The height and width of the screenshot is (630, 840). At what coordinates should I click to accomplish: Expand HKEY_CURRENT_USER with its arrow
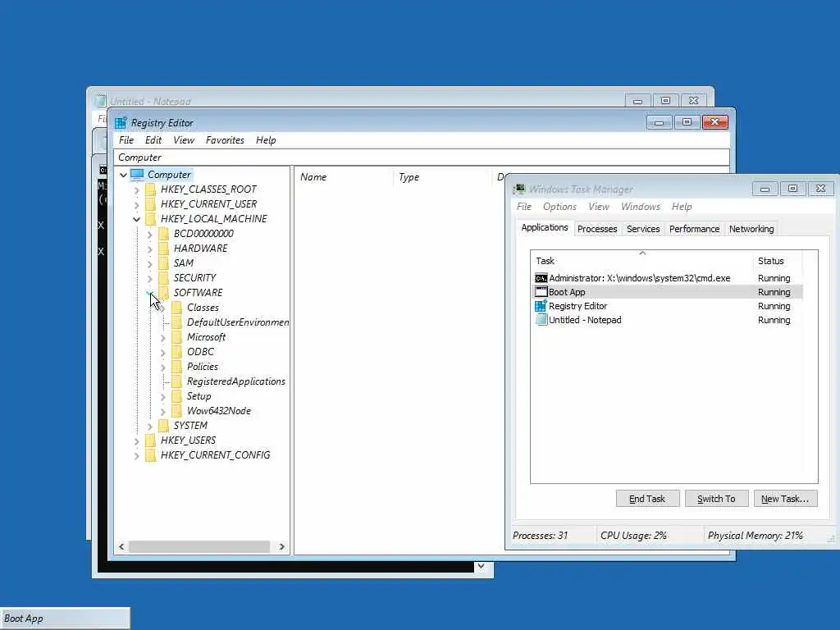[137, 204]
